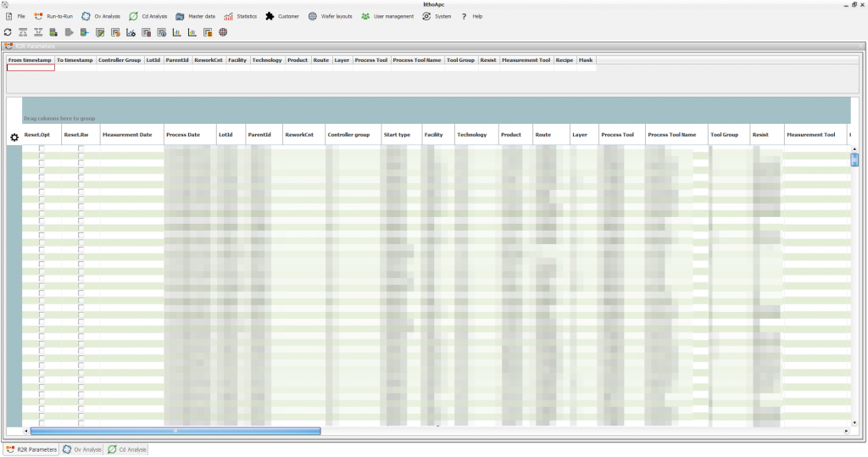Click the Statistics bar chart menu icon
The height and width of the screenshot is (457, 868).
228,16
